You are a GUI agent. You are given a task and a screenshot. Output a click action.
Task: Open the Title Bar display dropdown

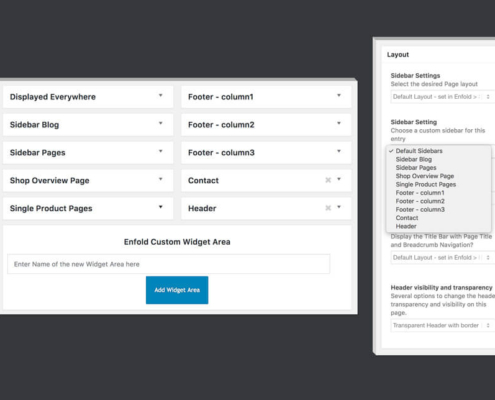443,257
